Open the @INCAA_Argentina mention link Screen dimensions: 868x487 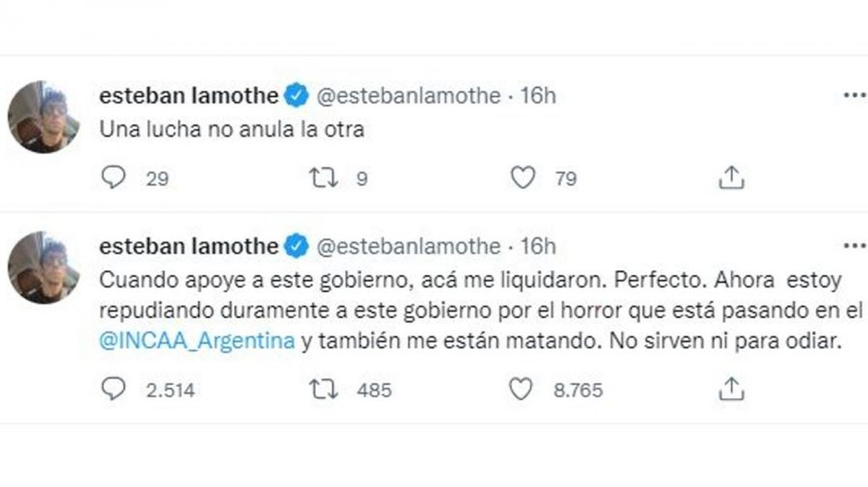197,342
